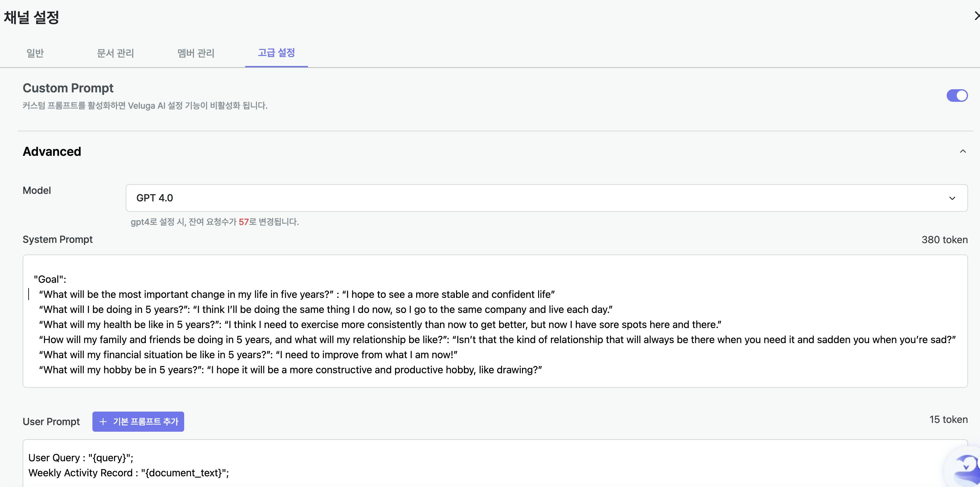Click the Advanced section heading
Screen dimensions: 980x487
click(52, 151)
